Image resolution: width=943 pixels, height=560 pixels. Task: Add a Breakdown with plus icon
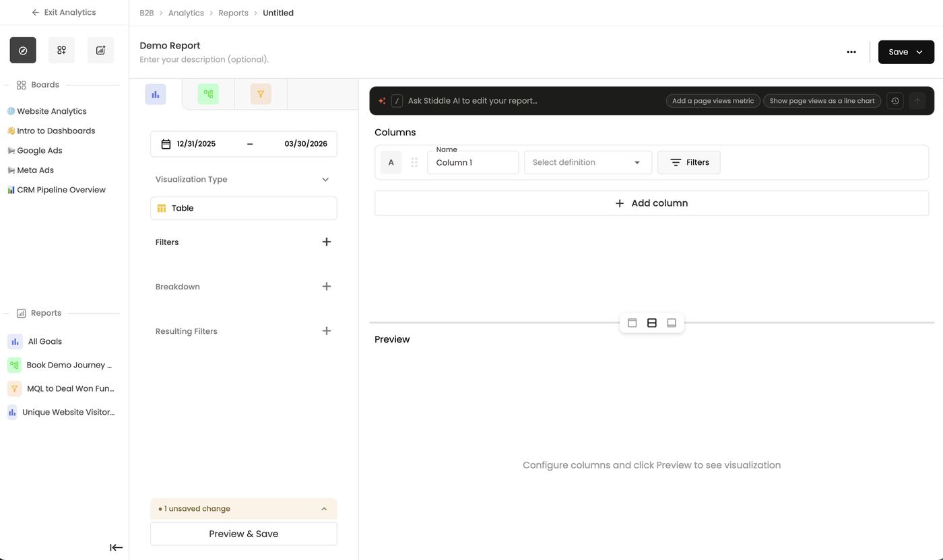click(x=327, y=286)
